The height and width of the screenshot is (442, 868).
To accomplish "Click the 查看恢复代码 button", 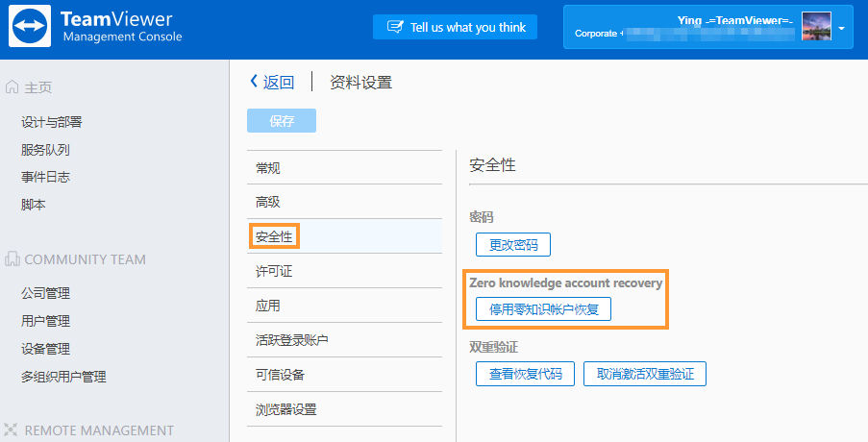I will click(x=526, y=374).
